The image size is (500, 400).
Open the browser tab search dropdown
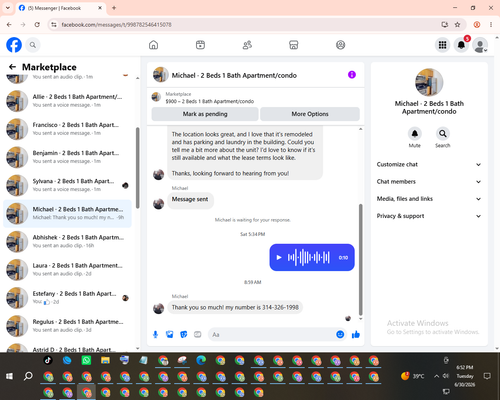tap(8, 8)
